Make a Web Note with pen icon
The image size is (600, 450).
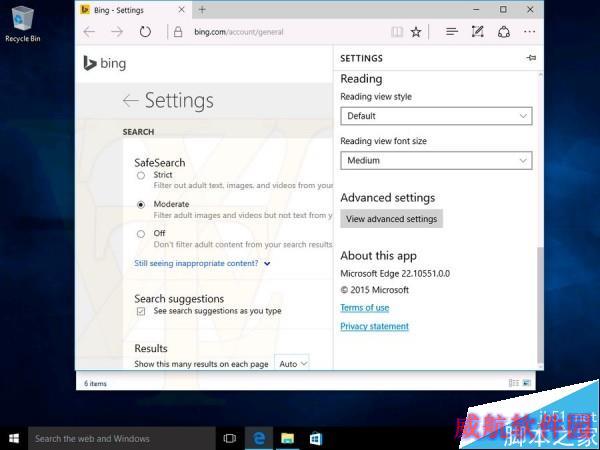(478, 32)
